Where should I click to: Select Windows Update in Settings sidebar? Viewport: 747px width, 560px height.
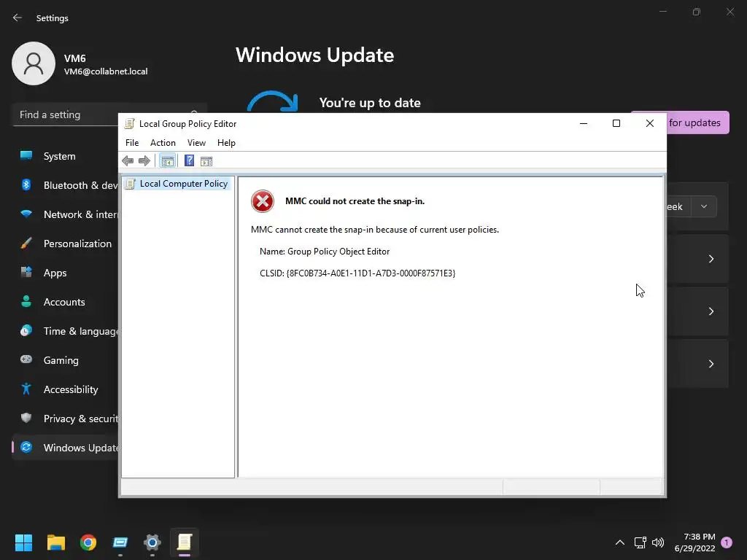[x=65, y=448]
